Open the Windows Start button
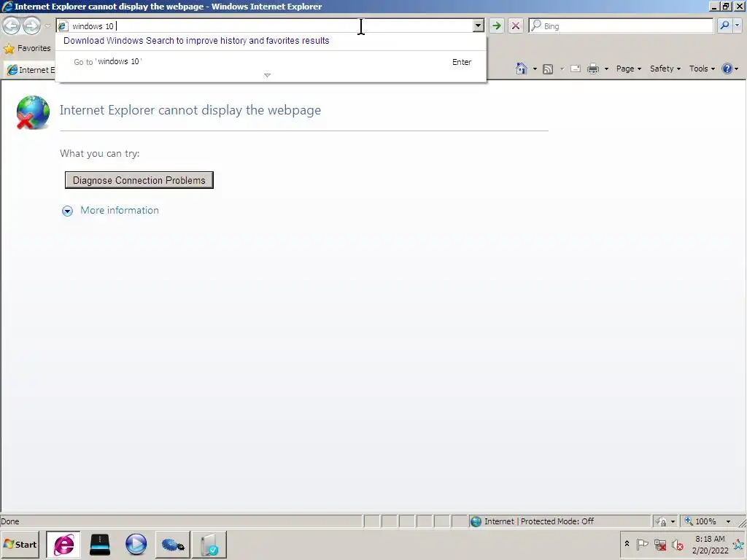747x560 pixels. [x=20, y=544]
